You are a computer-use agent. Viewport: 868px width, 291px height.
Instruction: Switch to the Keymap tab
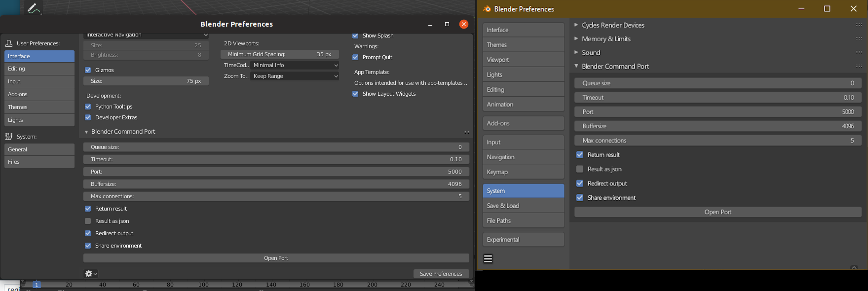coord(523,172)
